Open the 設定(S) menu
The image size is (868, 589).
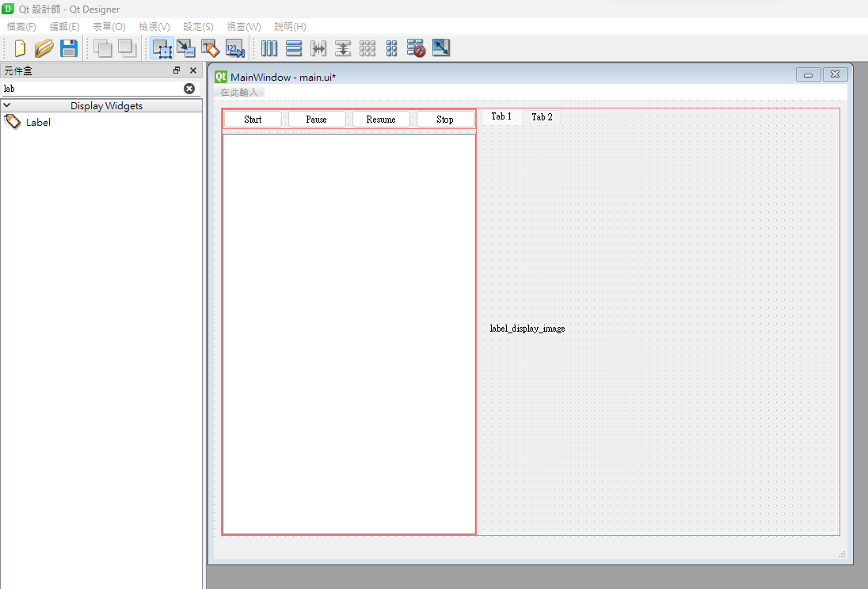(198, 27)
